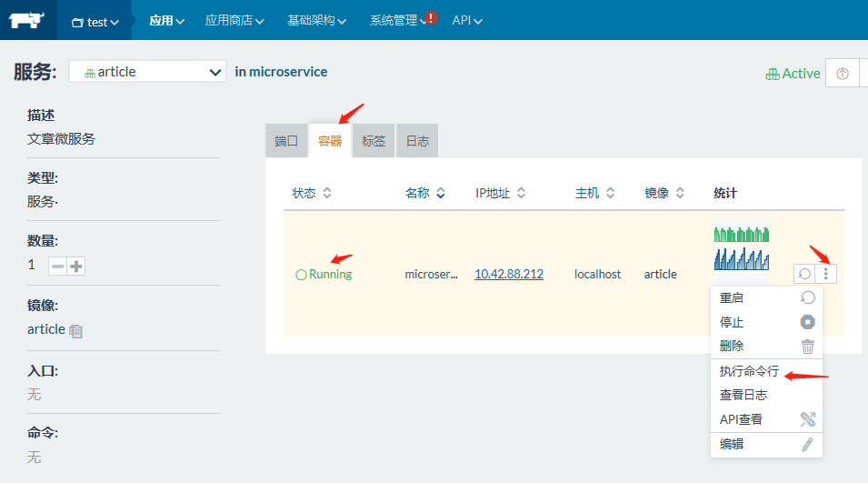Sort containers by 镜像 column
This screenshot has height=483, width=868.
coord(664,193)
